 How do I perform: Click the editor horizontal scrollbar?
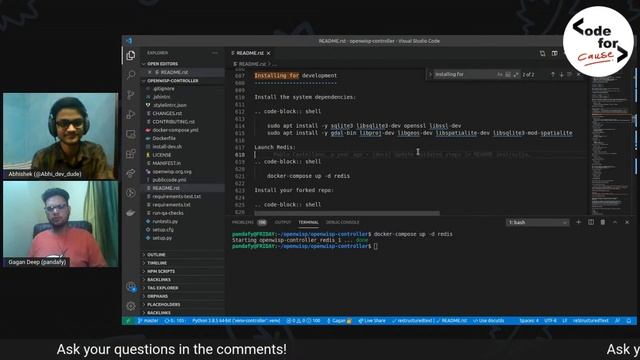[x=347, y=213]
